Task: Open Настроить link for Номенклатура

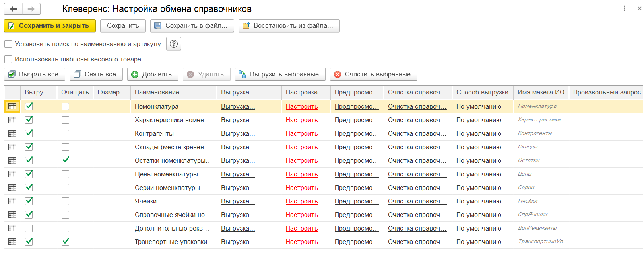Action: click(302, 106)
